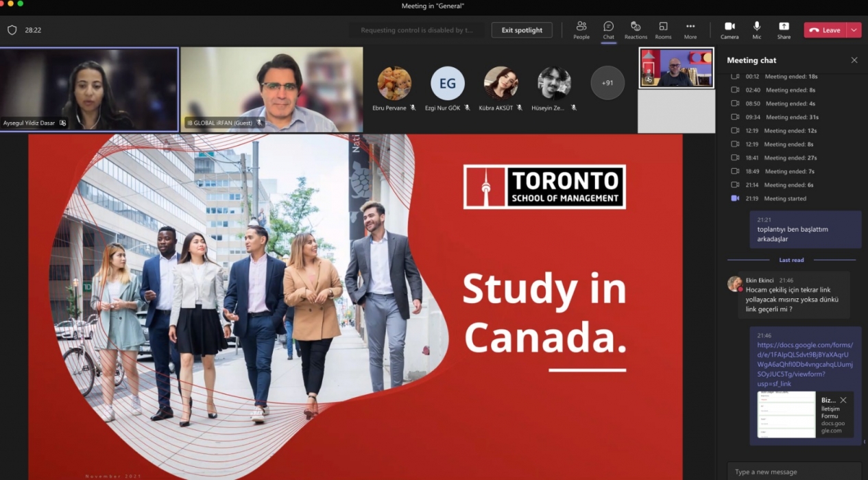Select Kübra AKSÜT participant avatar
The height and width of the screenshot is (480, 868).
pyautogui.click(x=501, y=83)
